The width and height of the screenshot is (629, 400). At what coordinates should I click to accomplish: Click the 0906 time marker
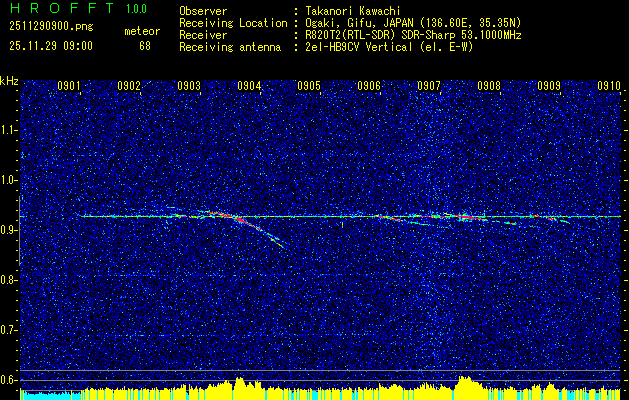pos(369,85)
